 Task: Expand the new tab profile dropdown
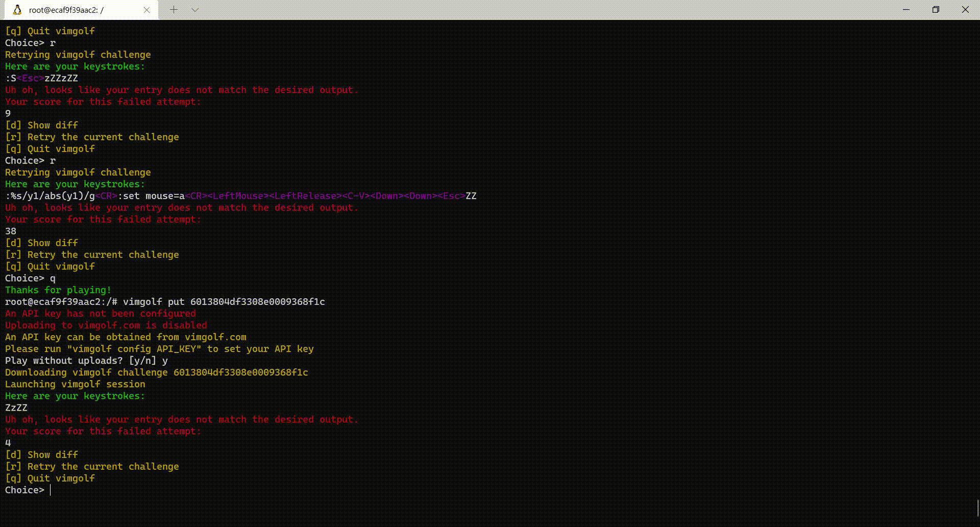(195, 10)
